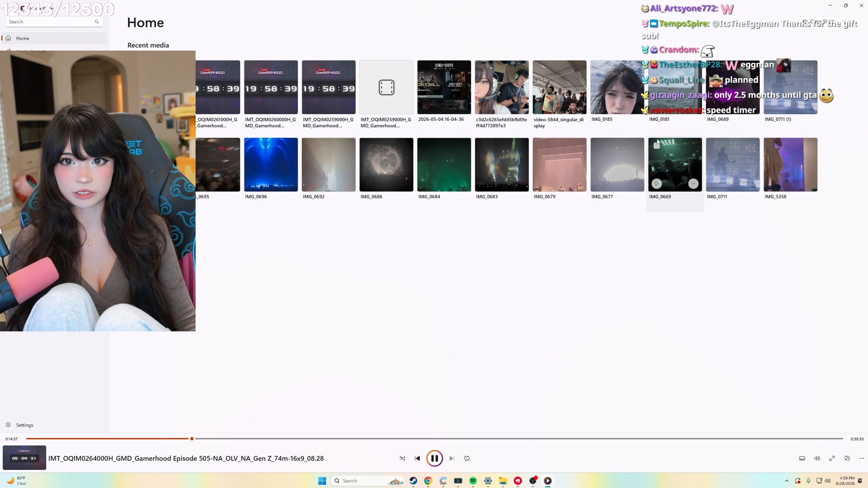Click the microphone icon in system tray
Viewport: 868px width, 488px height.
coord(808,481)
